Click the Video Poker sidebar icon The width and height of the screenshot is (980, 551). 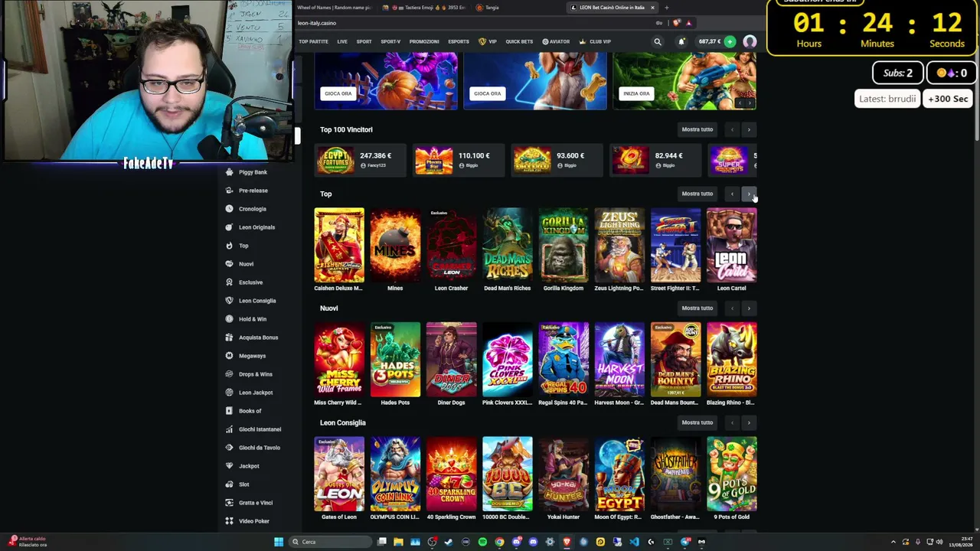tap(230, 521)
